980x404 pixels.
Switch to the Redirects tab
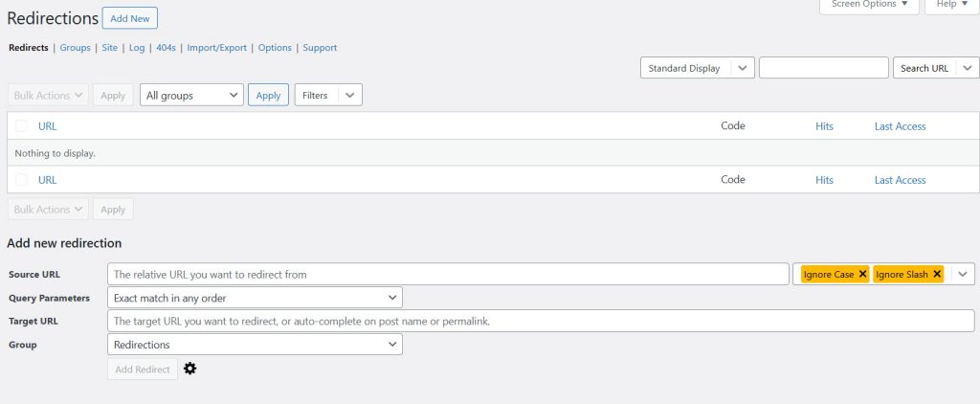click(x=28, y=48)
